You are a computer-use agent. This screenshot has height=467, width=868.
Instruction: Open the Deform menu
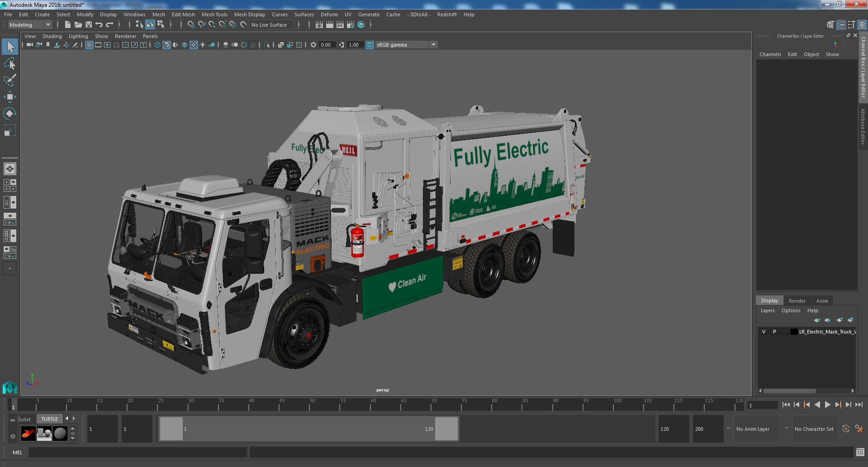coord(329,14)
